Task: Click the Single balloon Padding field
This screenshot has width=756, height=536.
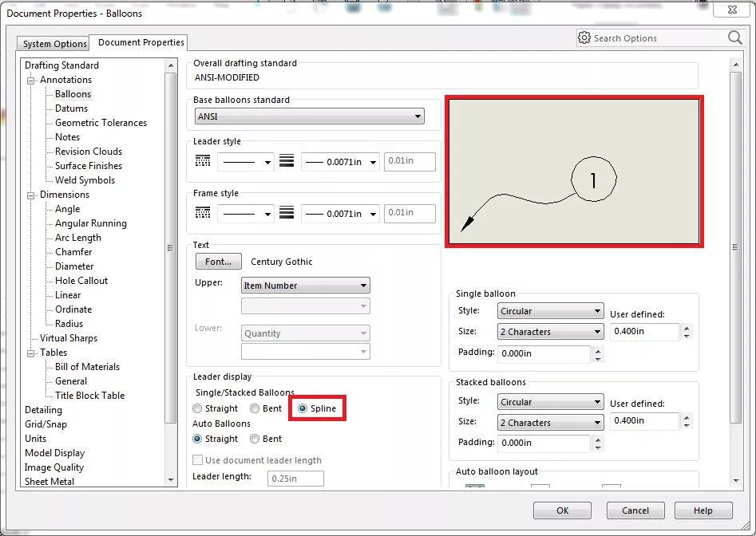Action: [544, 353]
